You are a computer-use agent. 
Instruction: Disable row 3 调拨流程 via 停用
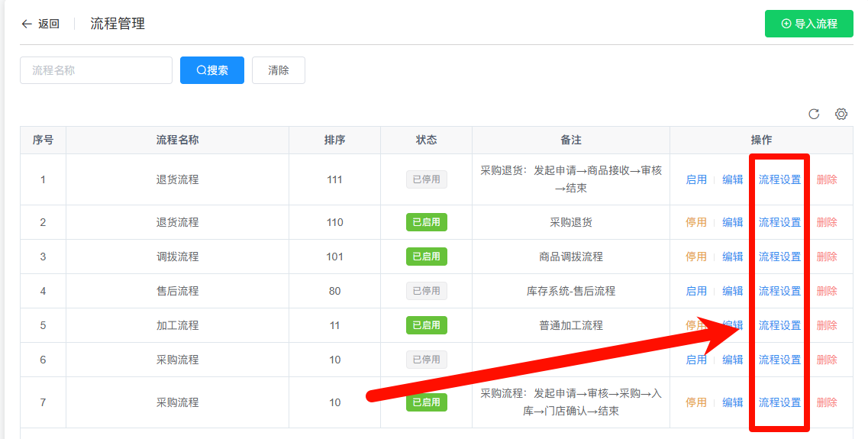[x=696, y=257]
